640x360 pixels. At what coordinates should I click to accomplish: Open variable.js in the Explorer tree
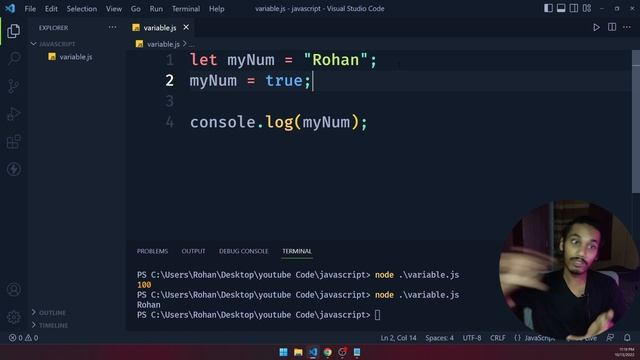[x=76, y=57]
